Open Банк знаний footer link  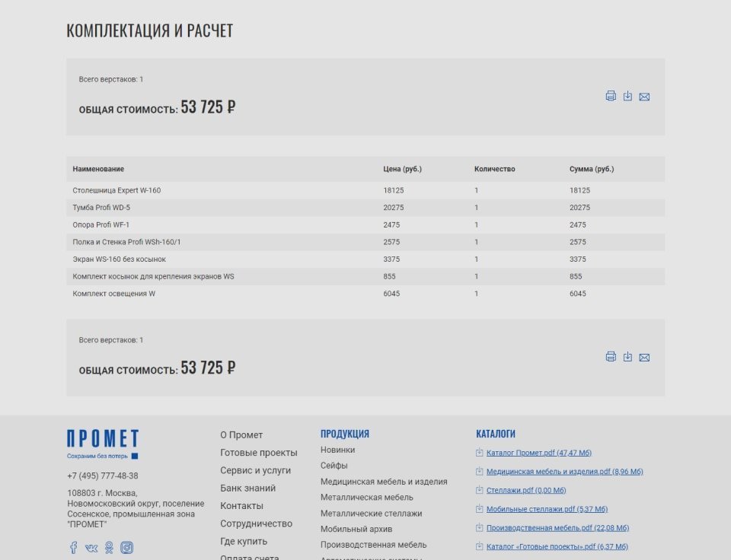(248, 488)
